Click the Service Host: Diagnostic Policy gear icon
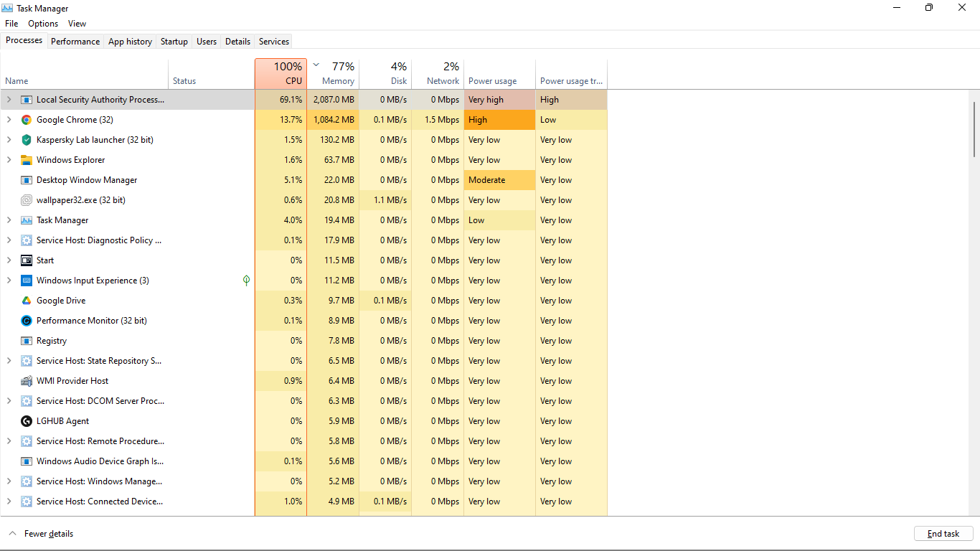 point(27,240)
